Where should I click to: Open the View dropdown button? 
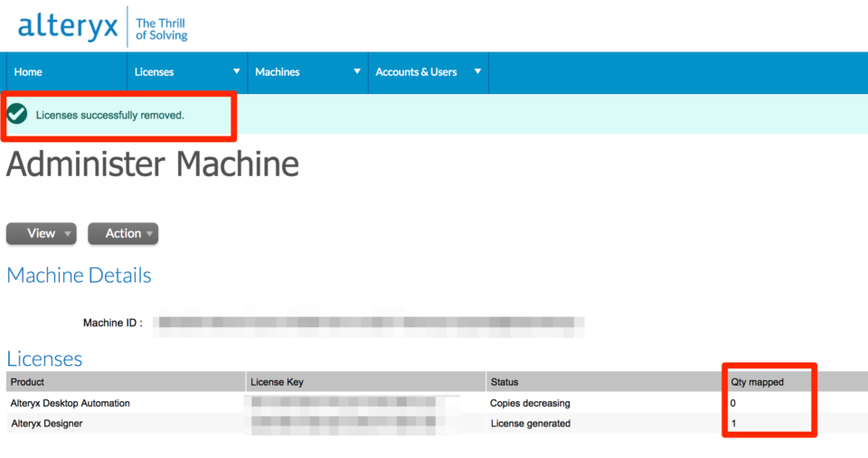[42, 233]
